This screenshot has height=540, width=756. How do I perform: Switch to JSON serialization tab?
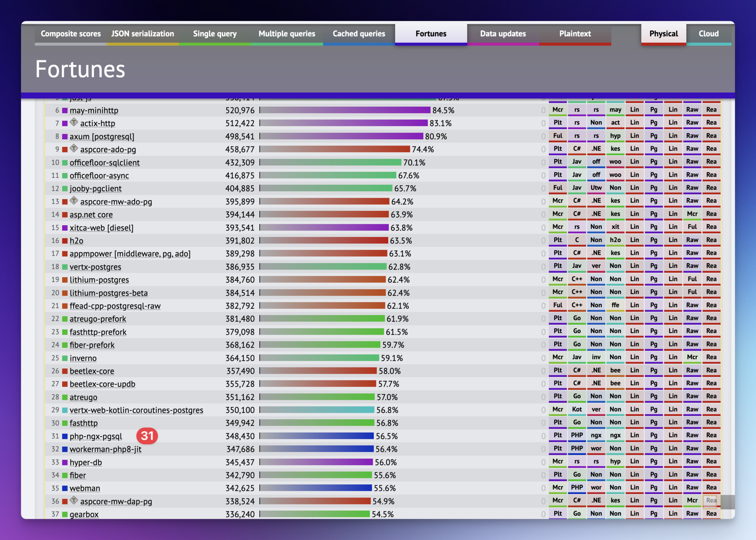143,34
